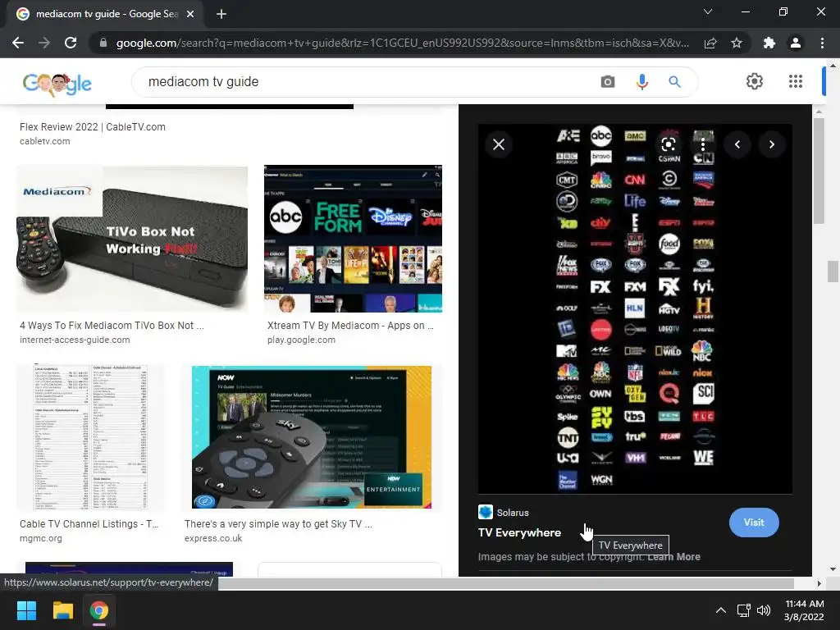
Task: Open File Explorer from the taskbar
Action: pos(62,610)
